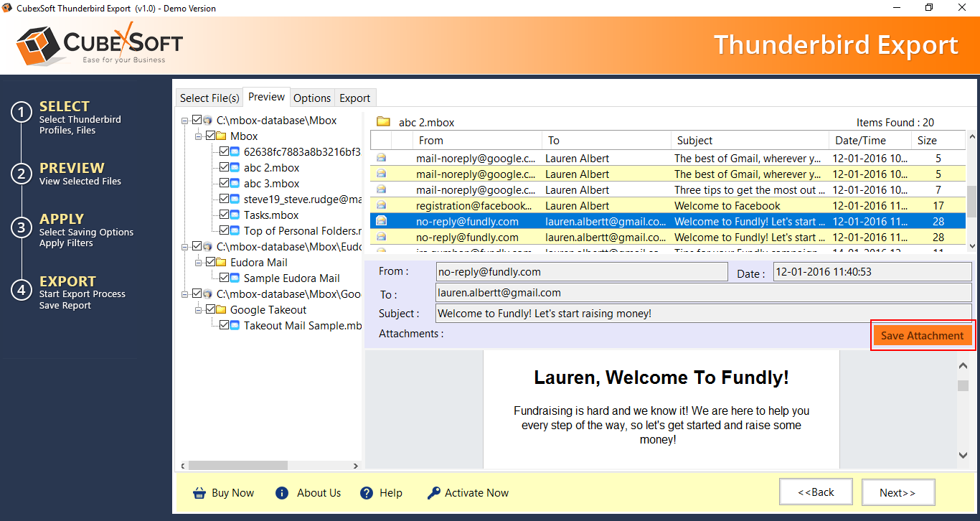Viewport: 980px width, 521px height.
Task: Click the About Us info icon
Action: pos(282,493)
